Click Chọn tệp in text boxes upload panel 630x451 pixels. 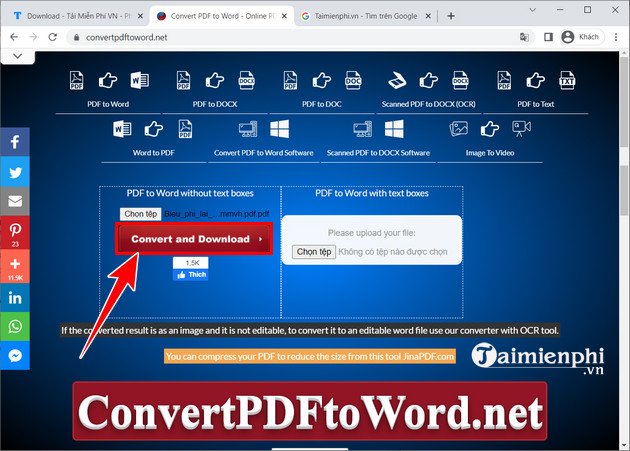[x=314, y=252]
